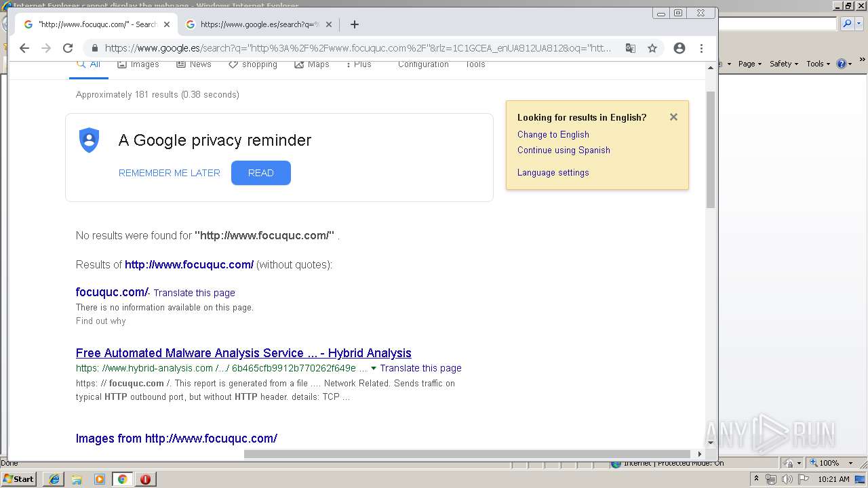Open Language settings link

553,172
